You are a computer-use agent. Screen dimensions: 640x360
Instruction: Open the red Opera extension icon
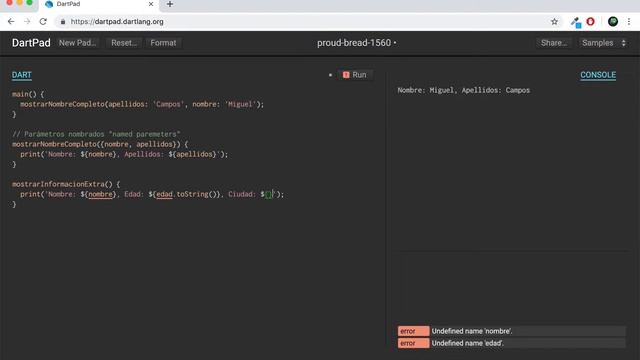pyautogui.click(x=590, y=22)
